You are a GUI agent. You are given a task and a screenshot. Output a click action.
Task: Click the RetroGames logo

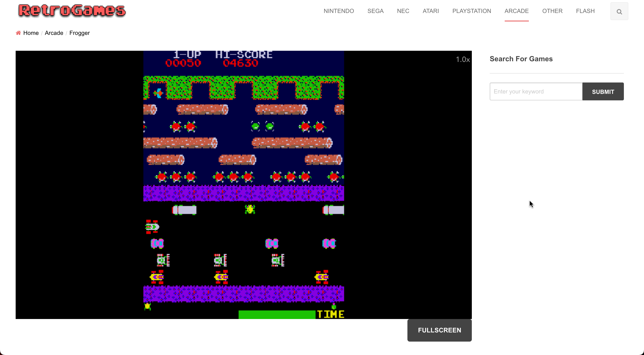(x=72, y=11)
